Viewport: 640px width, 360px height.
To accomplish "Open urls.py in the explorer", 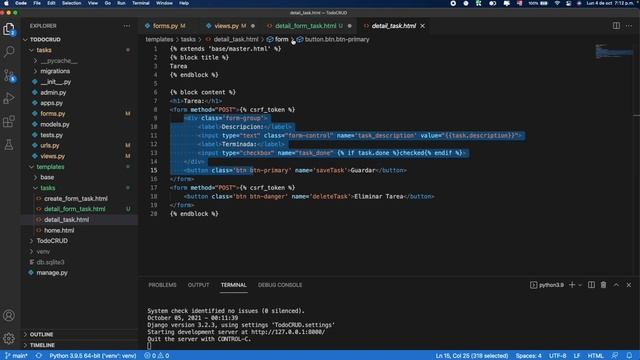I will pyautogui.click(x=50, y=146).
